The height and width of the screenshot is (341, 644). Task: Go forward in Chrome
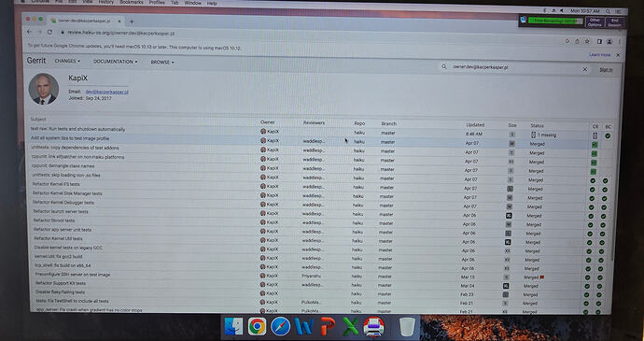tap(39, 32)
